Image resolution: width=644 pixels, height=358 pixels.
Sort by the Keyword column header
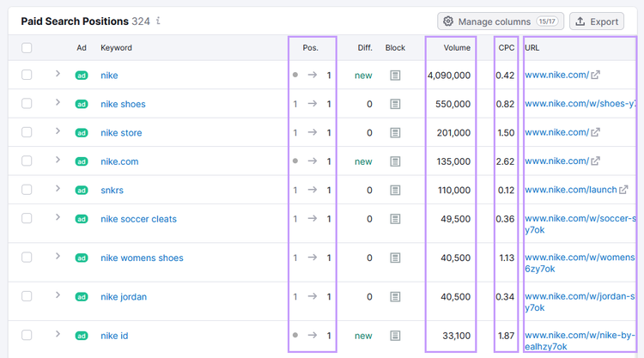(116, 48)
